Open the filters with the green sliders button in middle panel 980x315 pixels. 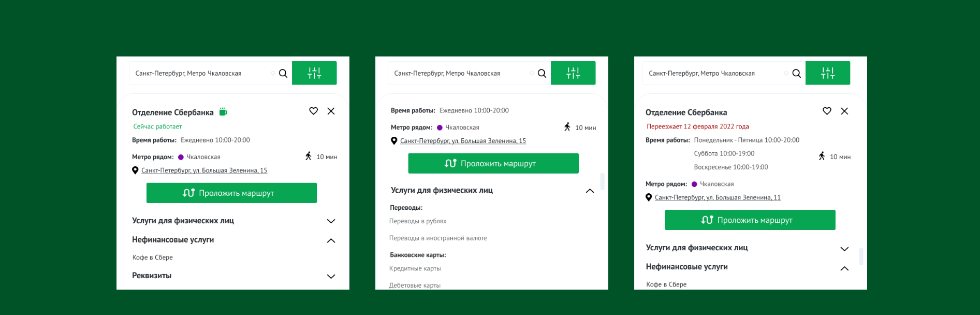(x=573, y=73)
